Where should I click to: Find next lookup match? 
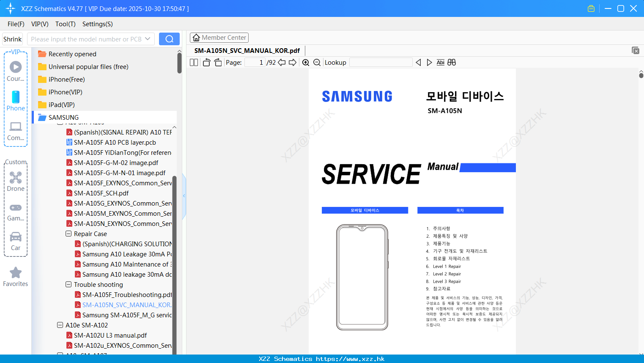(x=429, y=63)
